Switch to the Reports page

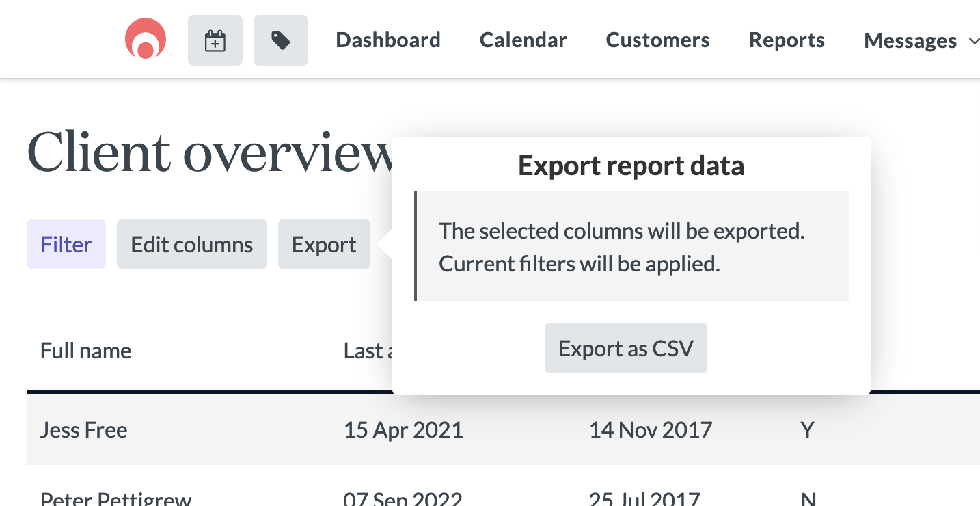(787, 40)
